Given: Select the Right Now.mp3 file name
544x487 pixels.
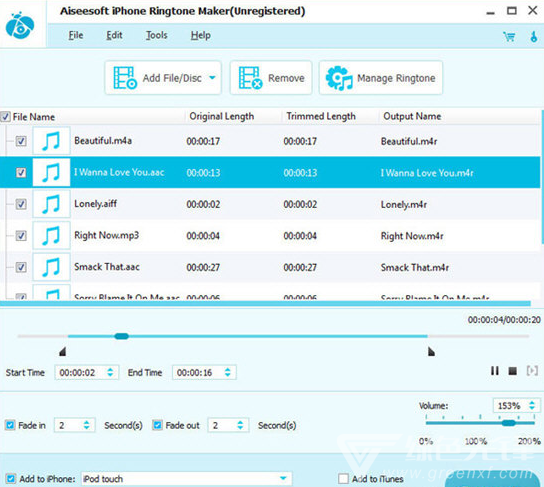Looking at the screenshot, I should click(107, 235).
